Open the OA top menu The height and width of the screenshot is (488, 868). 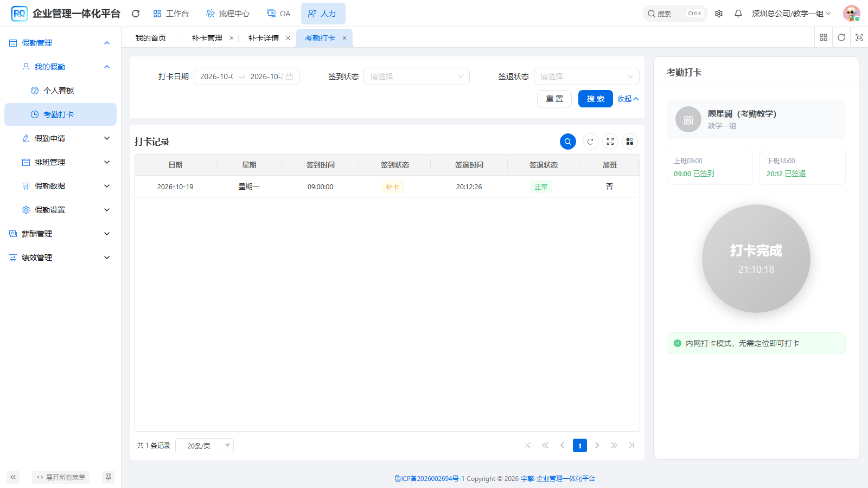[x=279, y=14]
